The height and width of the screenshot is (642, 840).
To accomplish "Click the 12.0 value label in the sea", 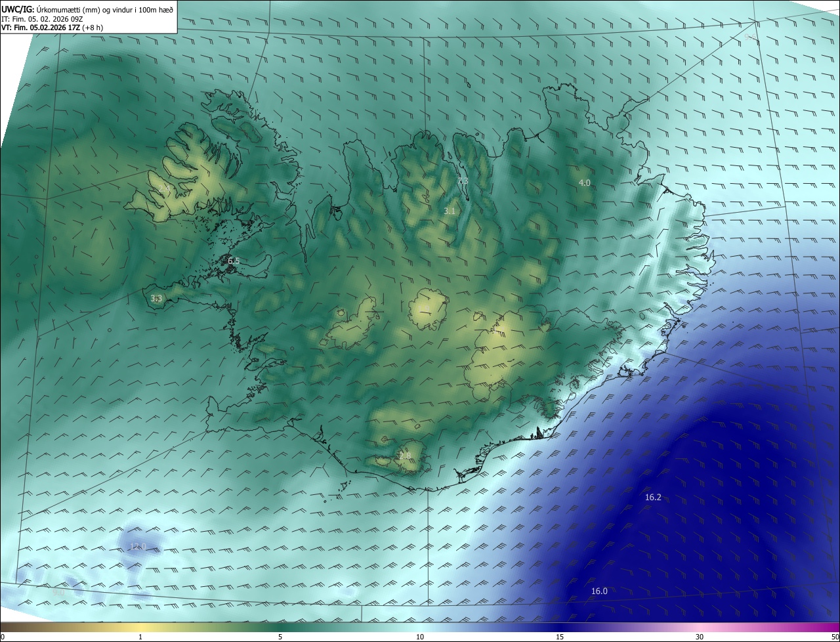I will tap(137, 547).
